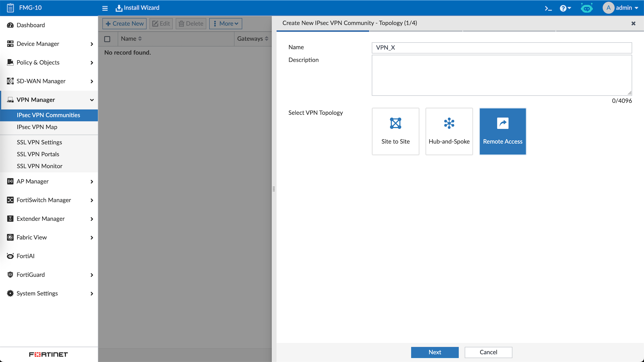
Task: Open the admin user dropdown
Action: point(621,8)
